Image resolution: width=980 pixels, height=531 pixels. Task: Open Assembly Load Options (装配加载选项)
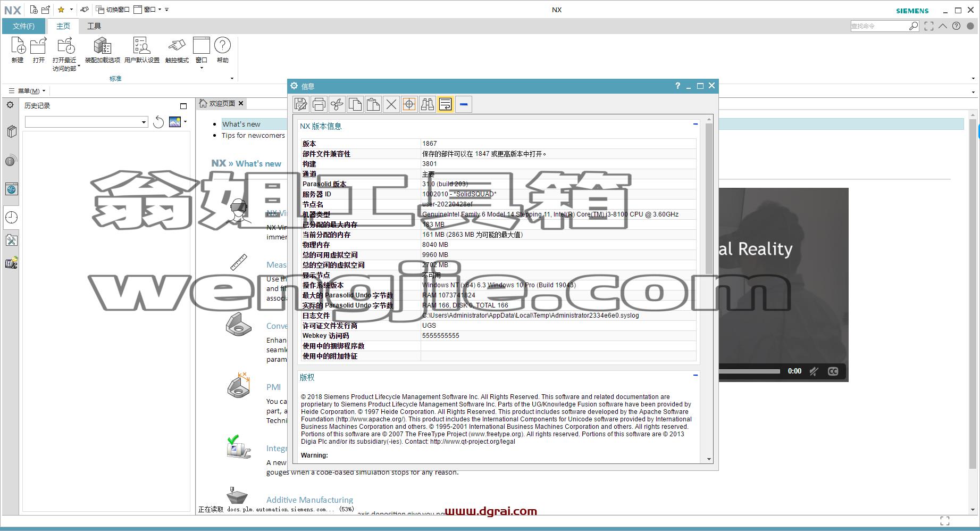pyautogui.click(x=103, y=50)
